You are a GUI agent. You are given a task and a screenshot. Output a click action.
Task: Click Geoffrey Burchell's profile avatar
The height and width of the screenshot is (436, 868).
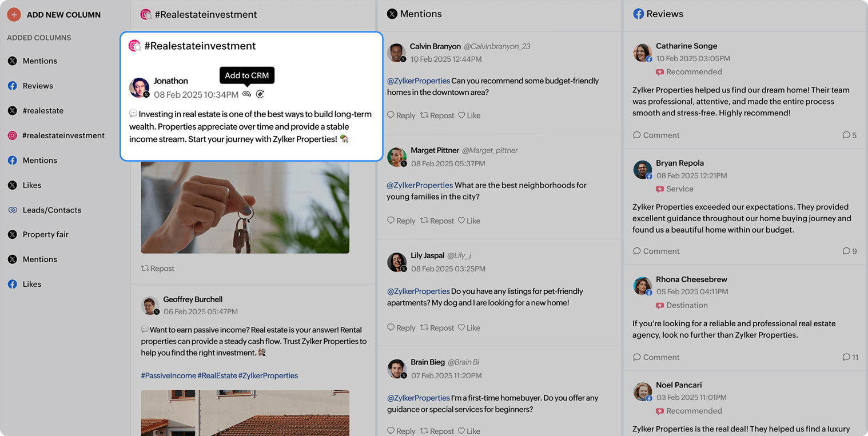click(150, 305)
